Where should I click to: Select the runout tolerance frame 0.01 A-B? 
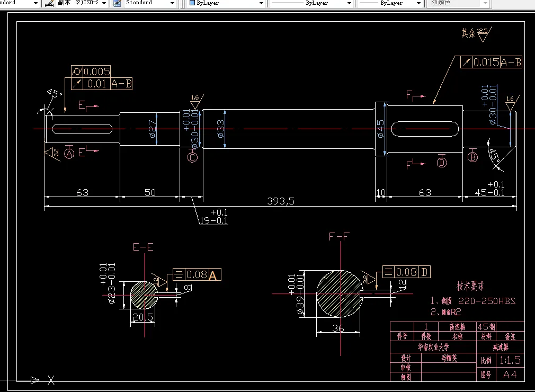click(102, 84)
